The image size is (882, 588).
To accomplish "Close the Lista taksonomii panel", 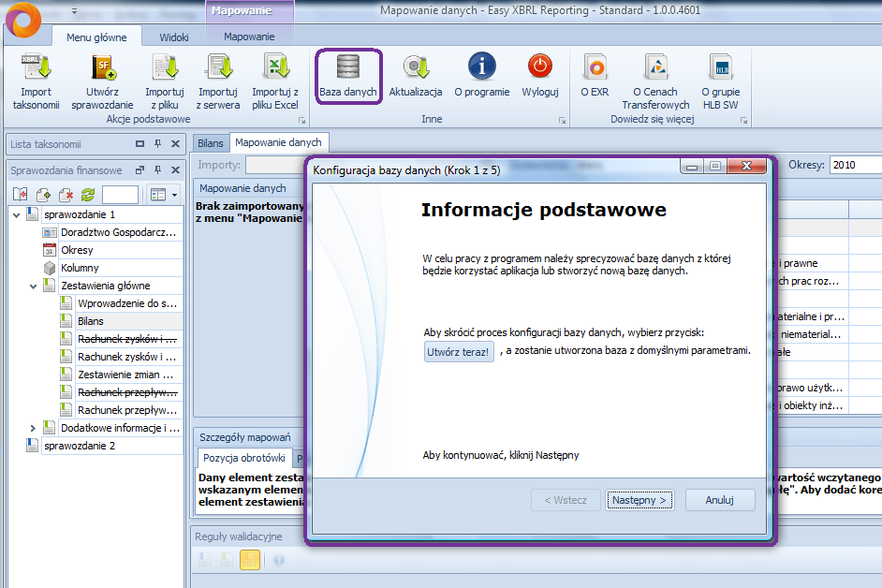I will click(x=175, y=144).
